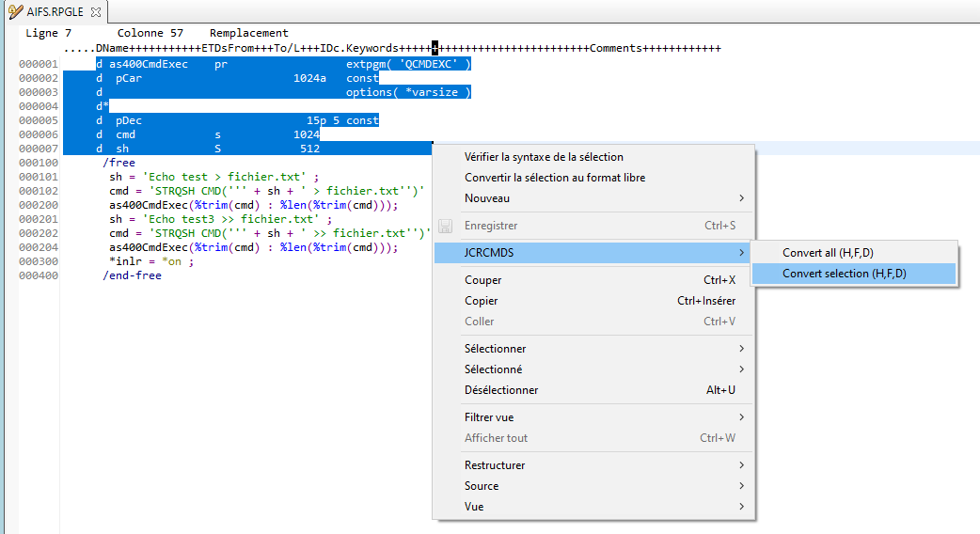Click the 'Echo test > fichier.txt' string
Image resolution: width=980 pixels, height=534 pixels.
point(225,177)
